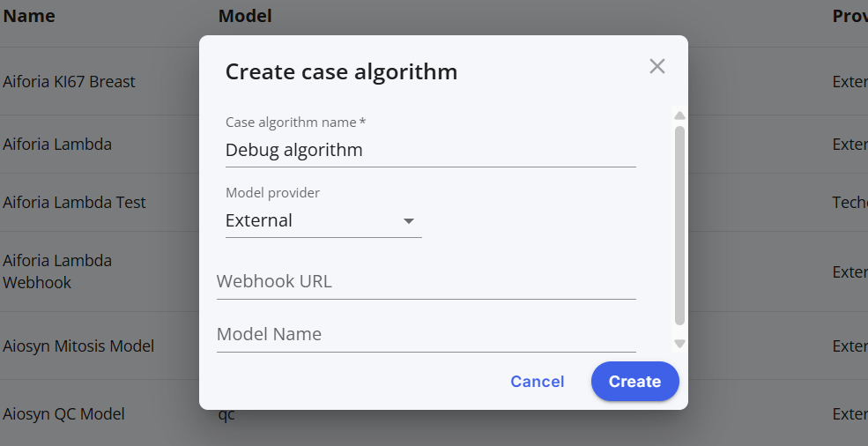
Task: Click the scroll down arrow in dialog
Action: [679, 344]
